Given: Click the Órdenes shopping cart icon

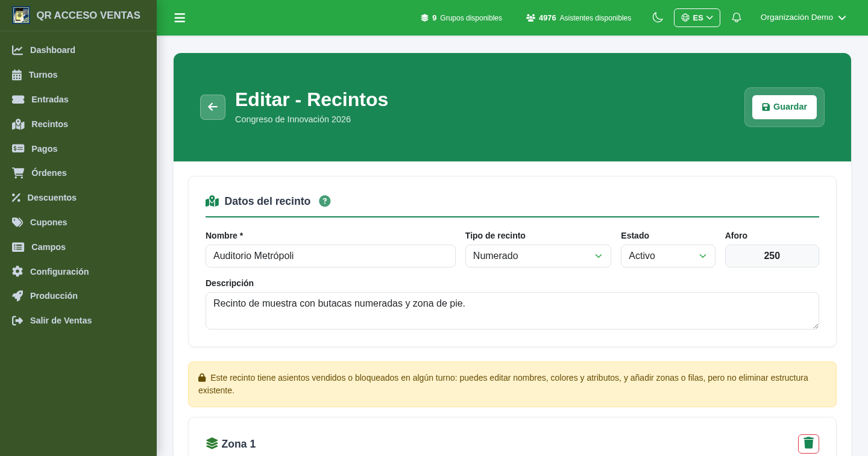Looking at the screenshot, I should point(18,173).
